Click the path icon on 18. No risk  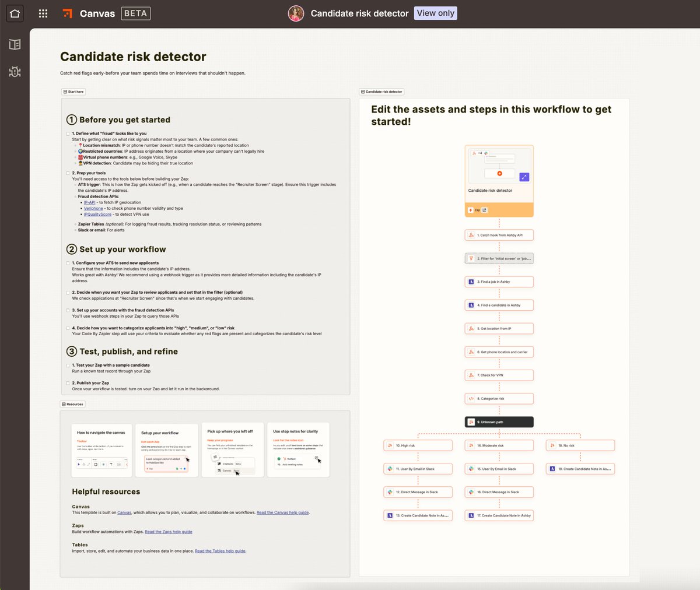point(552,445)
